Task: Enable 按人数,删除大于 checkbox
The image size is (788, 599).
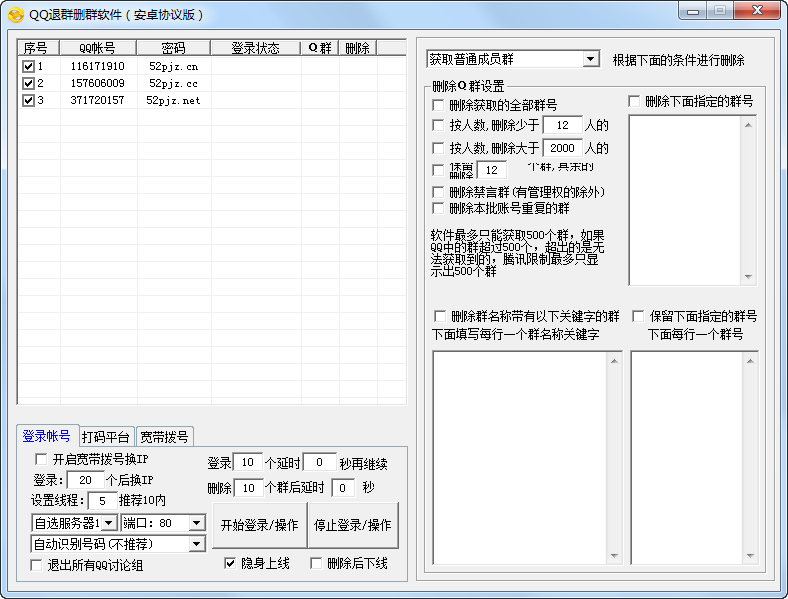Action: [x=438, y=148]
